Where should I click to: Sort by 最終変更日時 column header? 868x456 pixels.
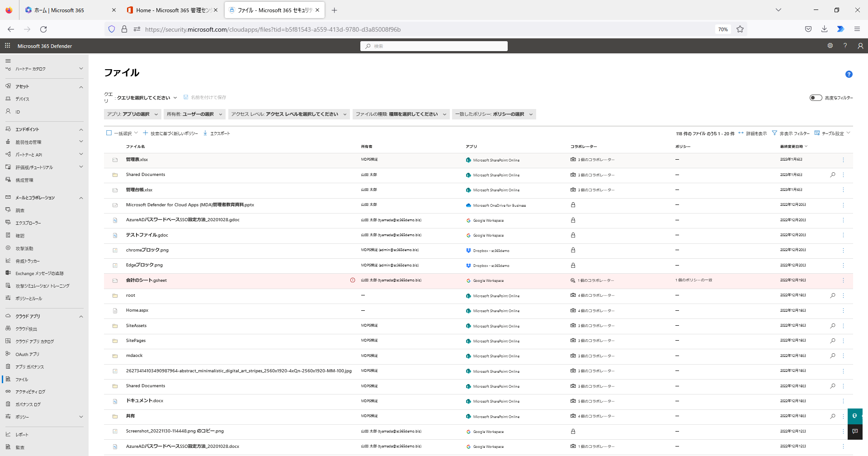[x=792, y=147]
